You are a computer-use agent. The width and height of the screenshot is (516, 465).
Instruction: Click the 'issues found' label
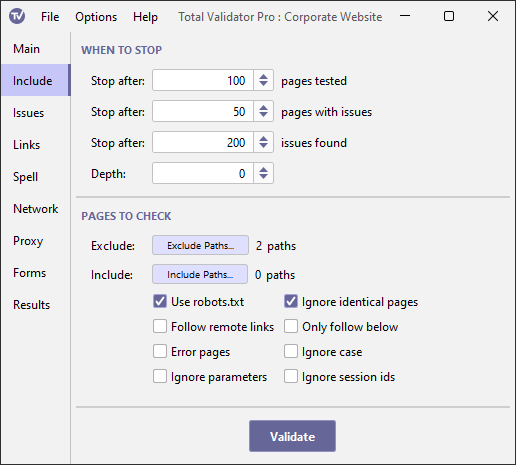pos(314,143)
